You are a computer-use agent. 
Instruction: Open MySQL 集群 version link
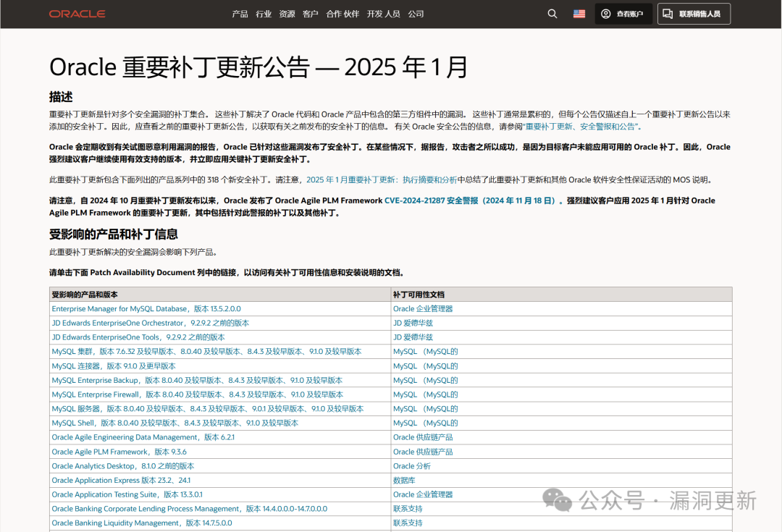206,352
